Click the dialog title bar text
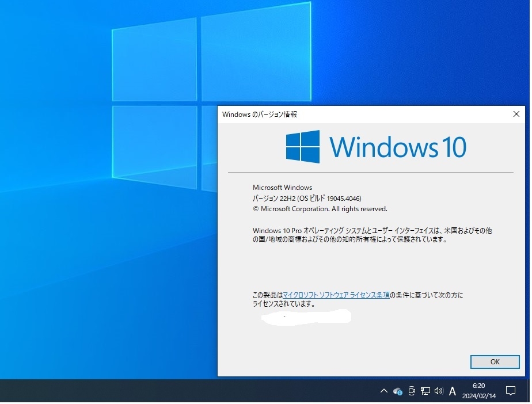 (261, 115)
